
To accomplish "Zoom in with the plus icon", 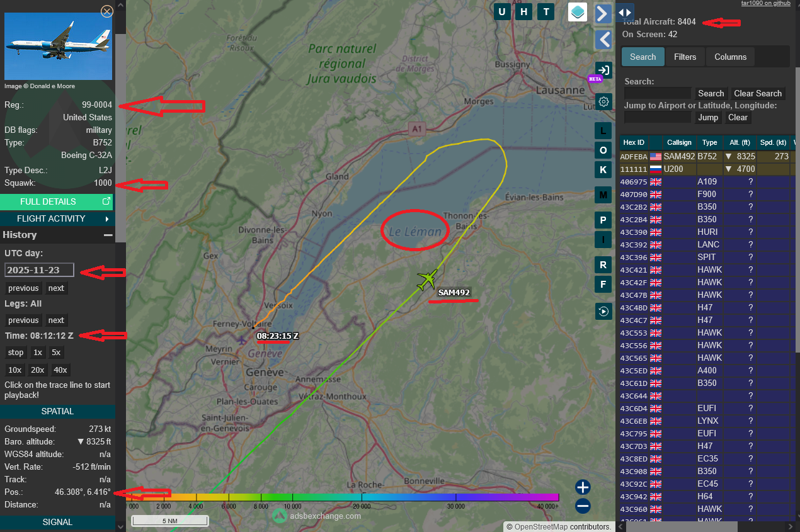I will pyautogui.click(x=583, y=487).
